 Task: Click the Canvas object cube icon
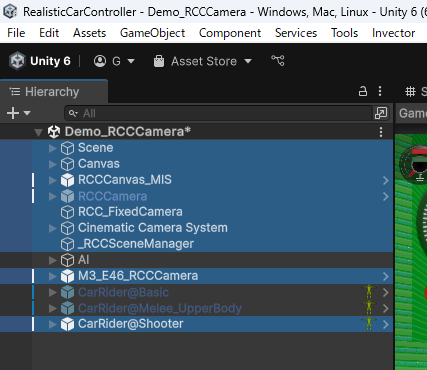tap(67, 164)
